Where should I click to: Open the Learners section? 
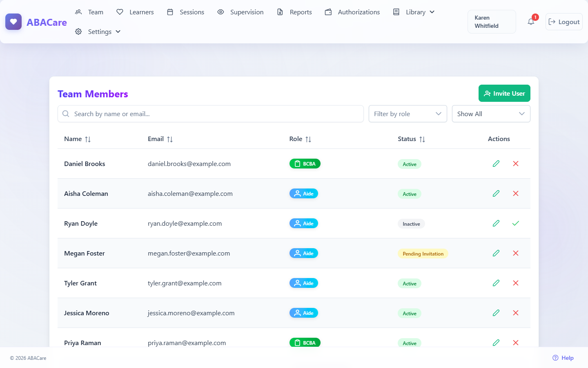[135, 12]
